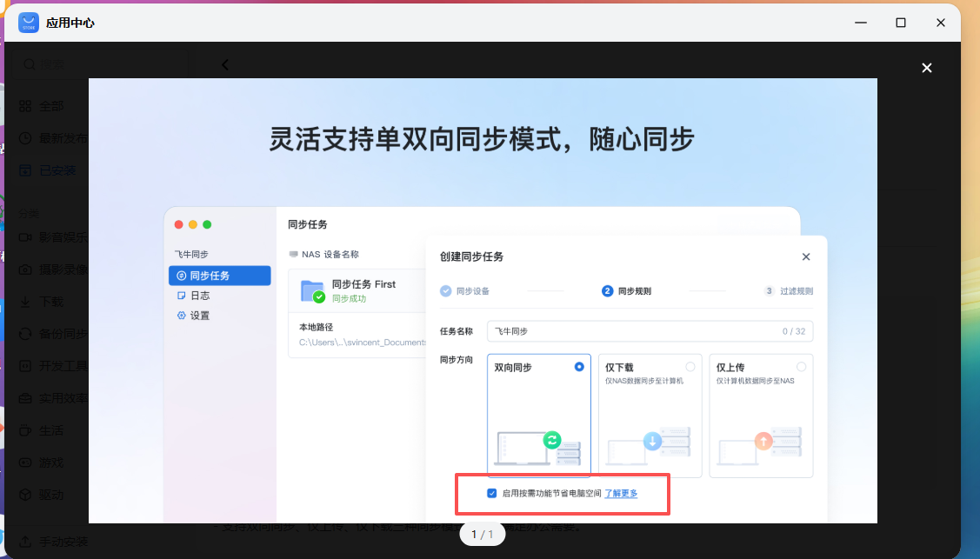Click the 同步成功 status text
Screen dimensions: 980x559
[x=349, y=298]
